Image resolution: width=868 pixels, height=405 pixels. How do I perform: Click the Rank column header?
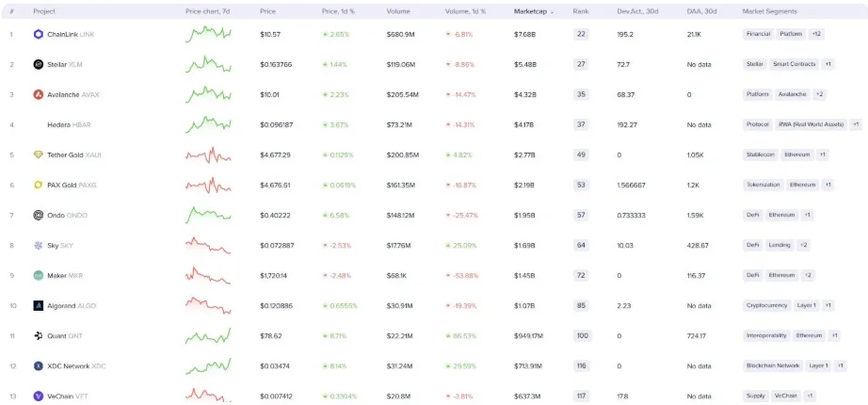pyautogui.click(x=581, y=11)
